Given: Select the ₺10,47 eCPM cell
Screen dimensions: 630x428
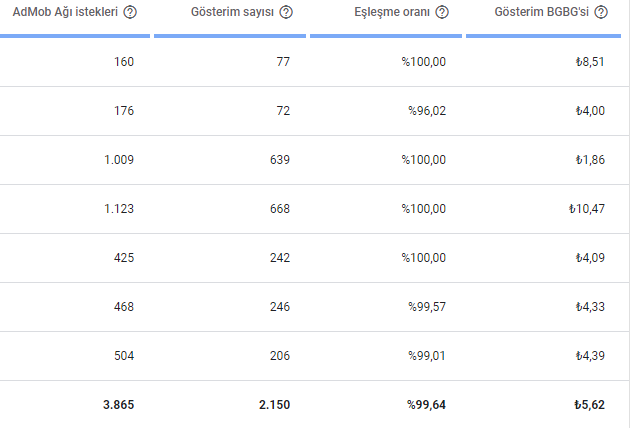Looking at the screenshot, I should (x=586, y=209).
